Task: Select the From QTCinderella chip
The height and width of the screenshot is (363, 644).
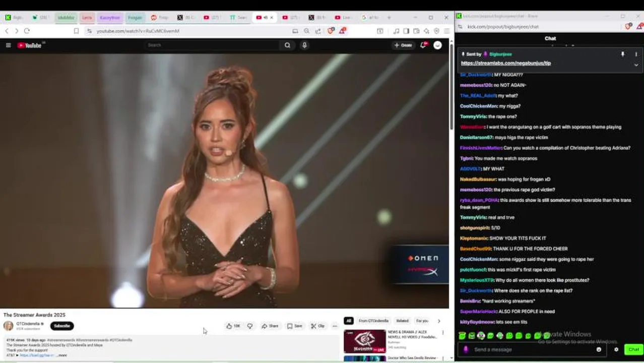Action: click(373, 321)
